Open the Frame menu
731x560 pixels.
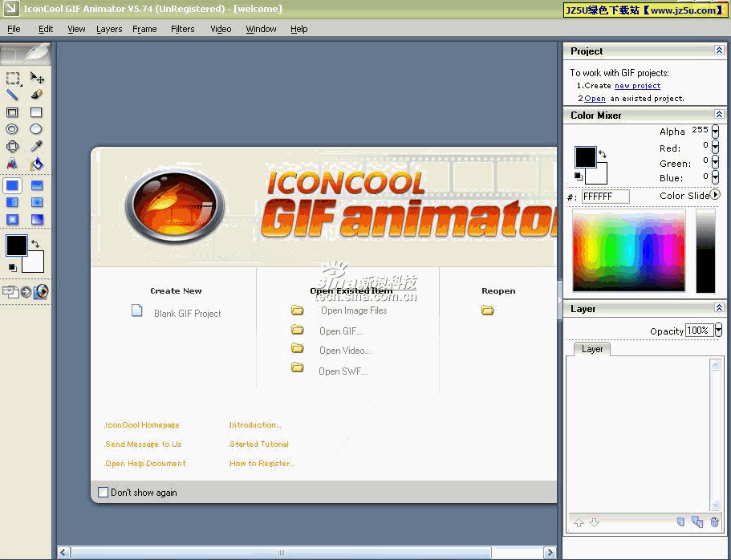point(144,29)
